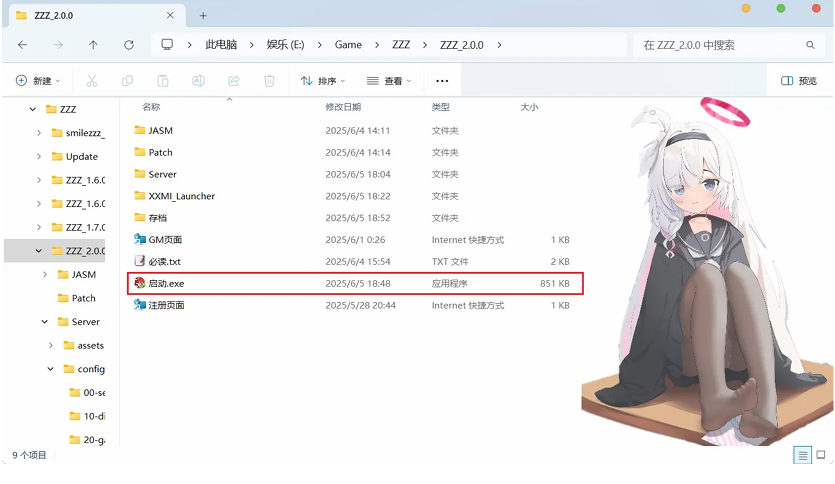Click the search box for ZZZ_2.0.0
835x484 pixels.
(x=720, y=45)
